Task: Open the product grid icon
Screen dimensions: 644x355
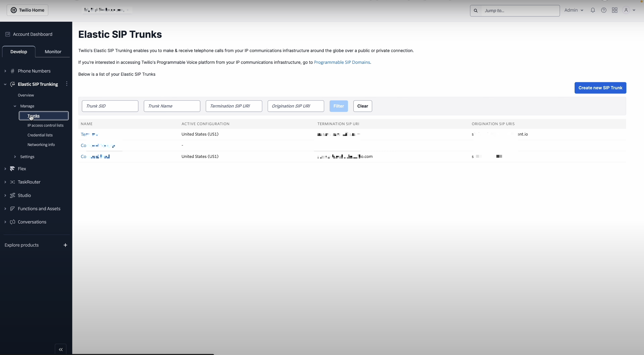Action: [x=615, y=10]
